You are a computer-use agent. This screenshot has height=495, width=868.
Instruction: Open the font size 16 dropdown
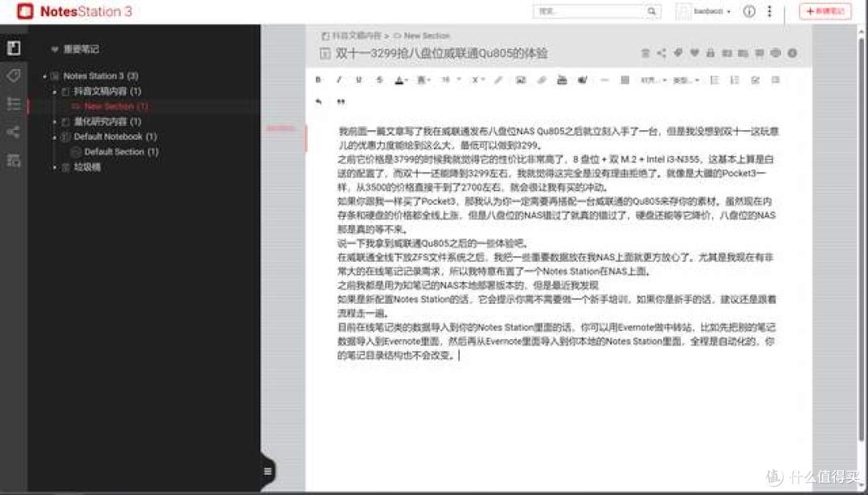click(x=451, y=80)
